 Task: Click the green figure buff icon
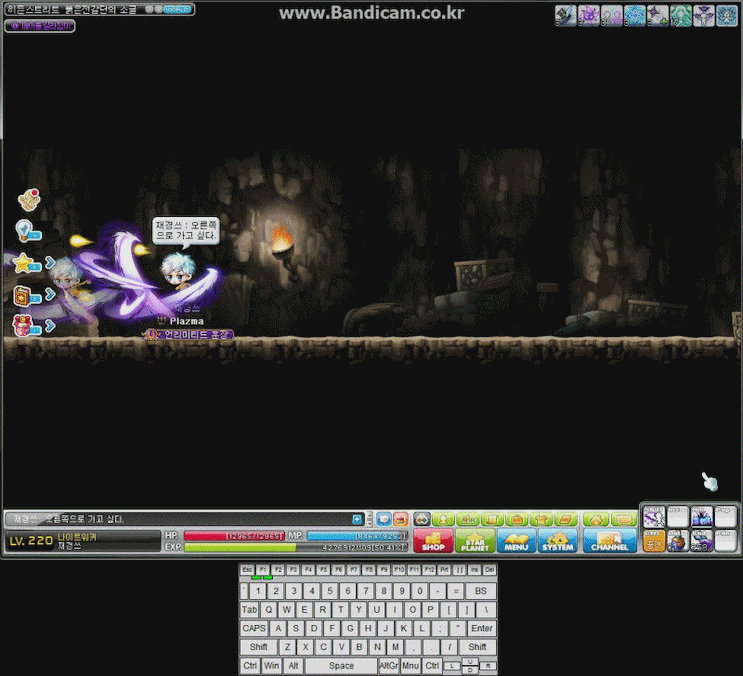click(680, 16)
